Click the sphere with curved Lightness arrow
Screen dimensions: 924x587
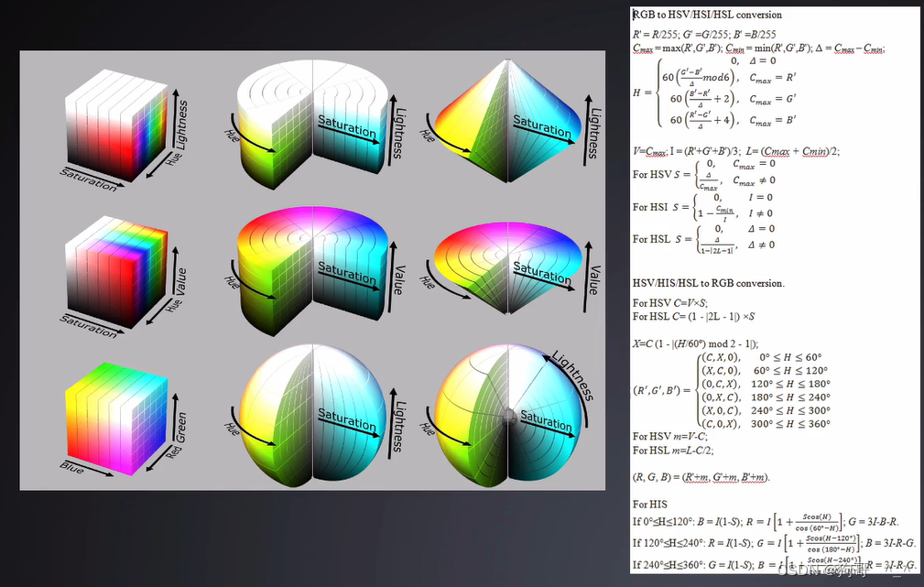[x=508, y=416]
